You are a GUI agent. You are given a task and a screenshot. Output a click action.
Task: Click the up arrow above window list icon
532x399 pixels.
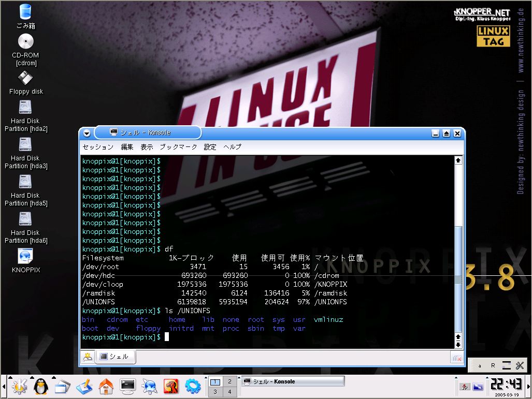click(54, 377)
